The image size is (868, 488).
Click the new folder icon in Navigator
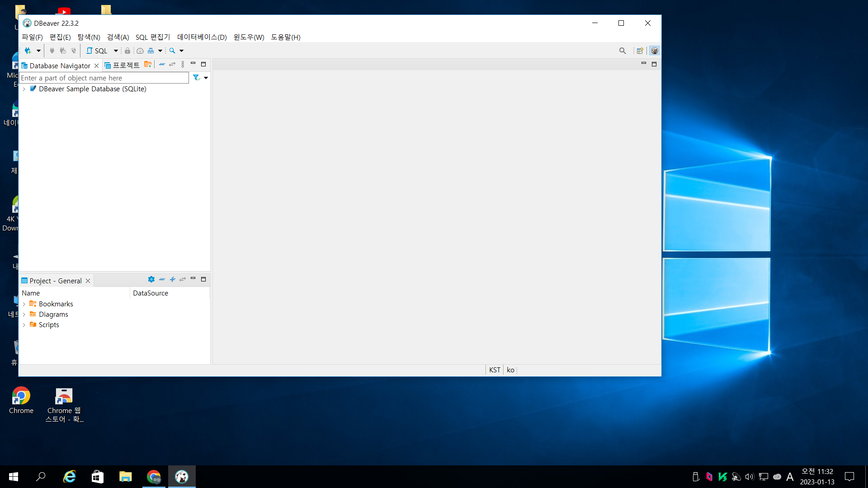pos(148,64)
